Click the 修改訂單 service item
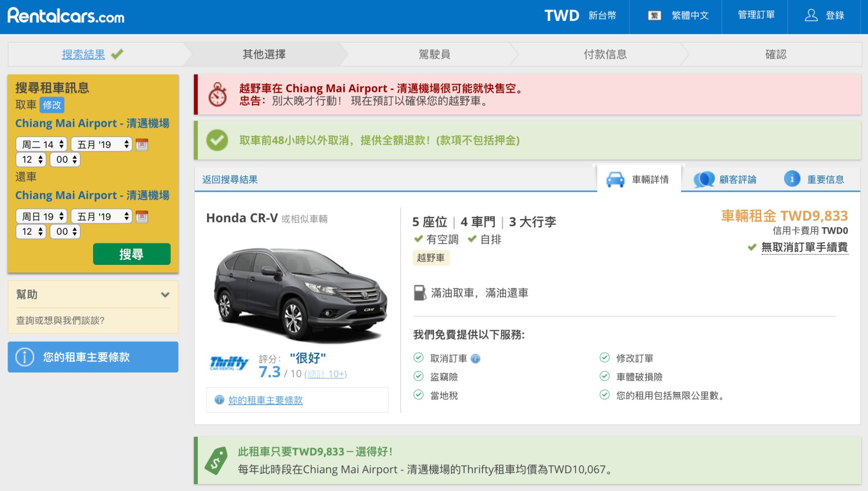This screenshot has width=868, height=491. tap(635, 359)
